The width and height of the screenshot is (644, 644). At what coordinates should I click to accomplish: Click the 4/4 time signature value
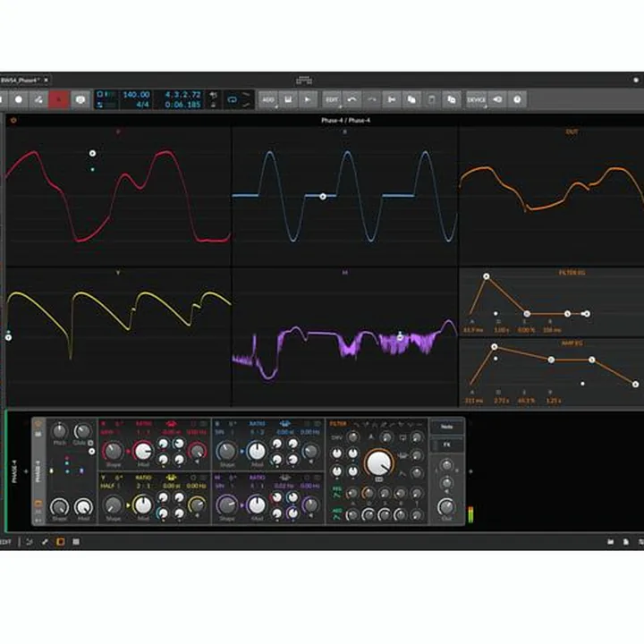pyautogui.click(x=142, y=105)
